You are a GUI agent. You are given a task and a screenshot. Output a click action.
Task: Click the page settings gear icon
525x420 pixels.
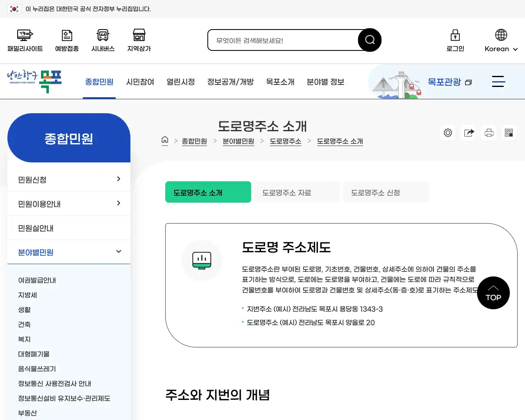click(447, 132)
